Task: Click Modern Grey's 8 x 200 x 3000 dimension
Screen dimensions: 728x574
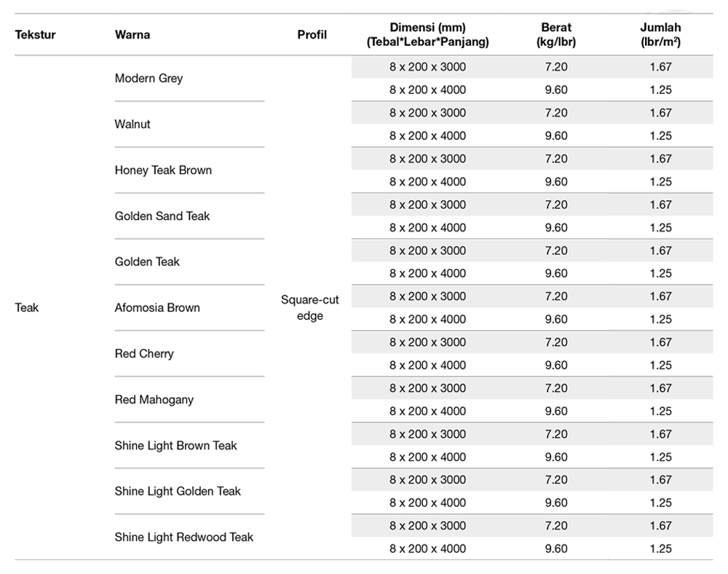Action: point(427,67)
